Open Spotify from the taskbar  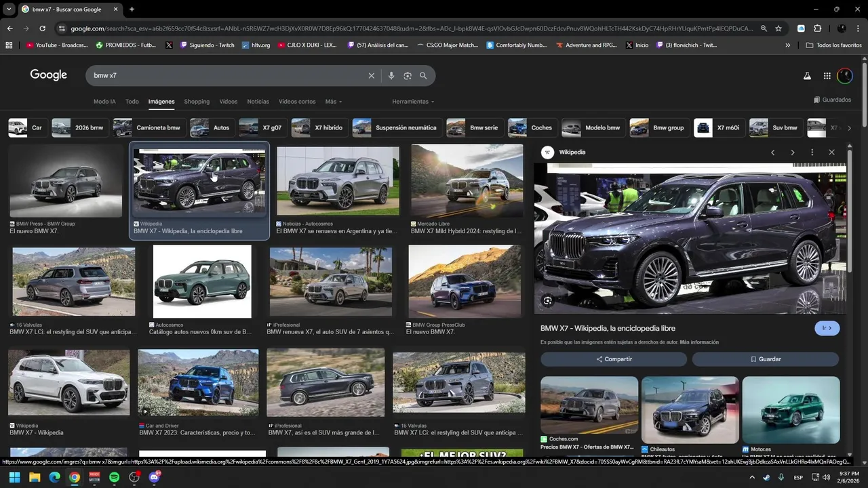(114, 477)
